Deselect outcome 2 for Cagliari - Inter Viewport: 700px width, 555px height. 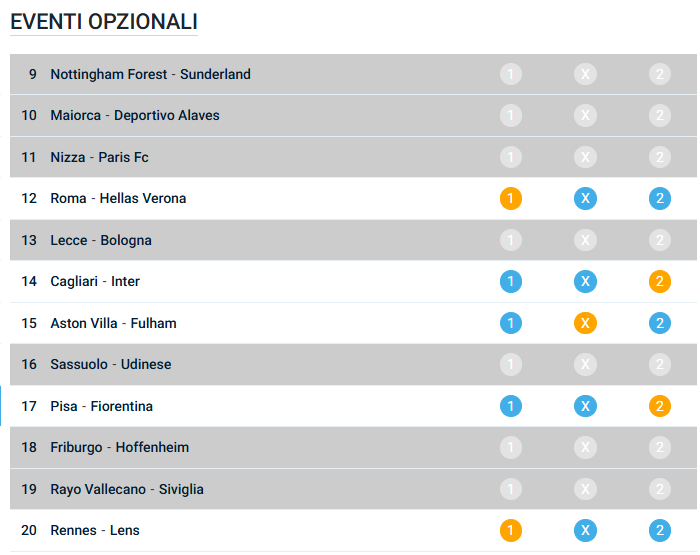659,281
